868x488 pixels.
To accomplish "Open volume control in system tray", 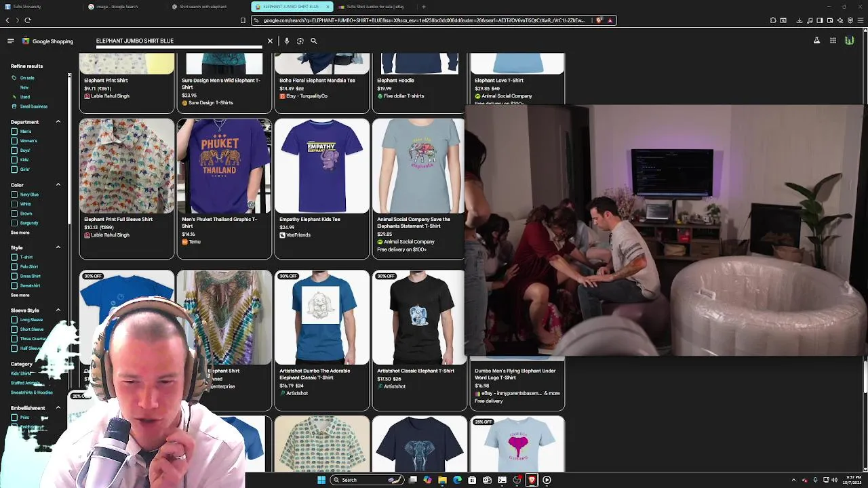I will (834, 480).
